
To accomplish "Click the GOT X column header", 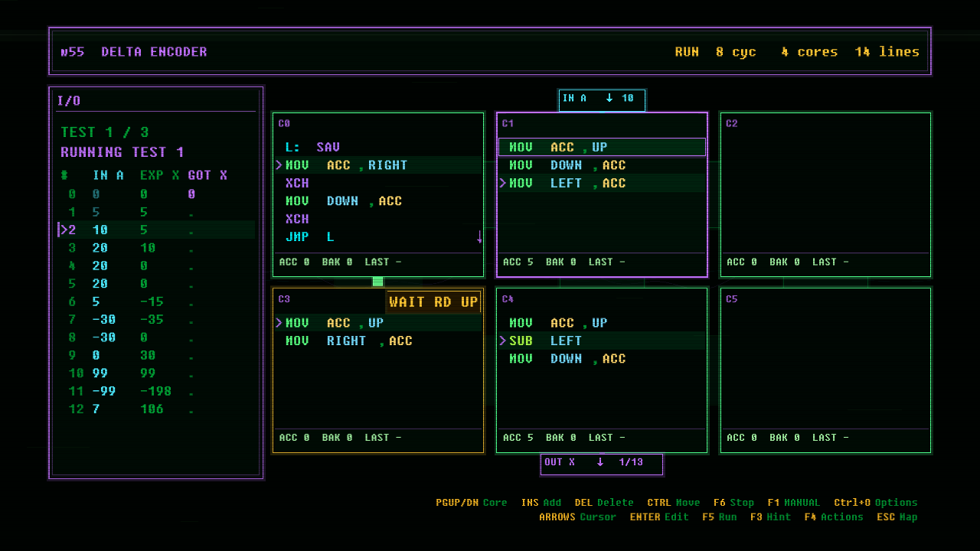I will 207,175.
